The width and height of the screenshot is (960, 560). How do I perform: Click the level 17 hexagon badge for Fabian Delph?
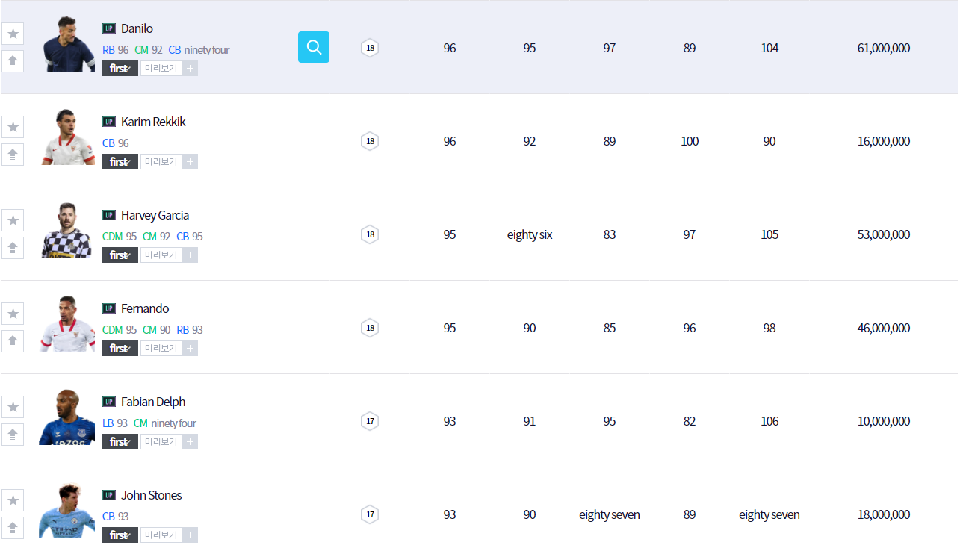tap(370, 421)
